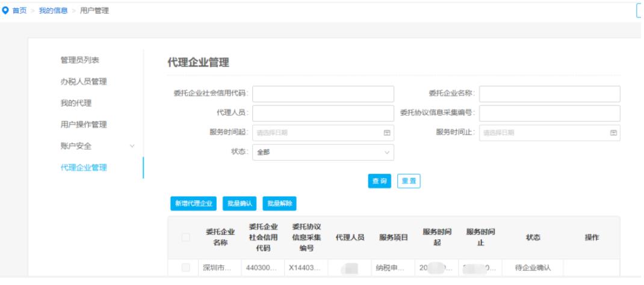Click the 批量确认 button
644x285 pixels.
click(x=240, y=204)
